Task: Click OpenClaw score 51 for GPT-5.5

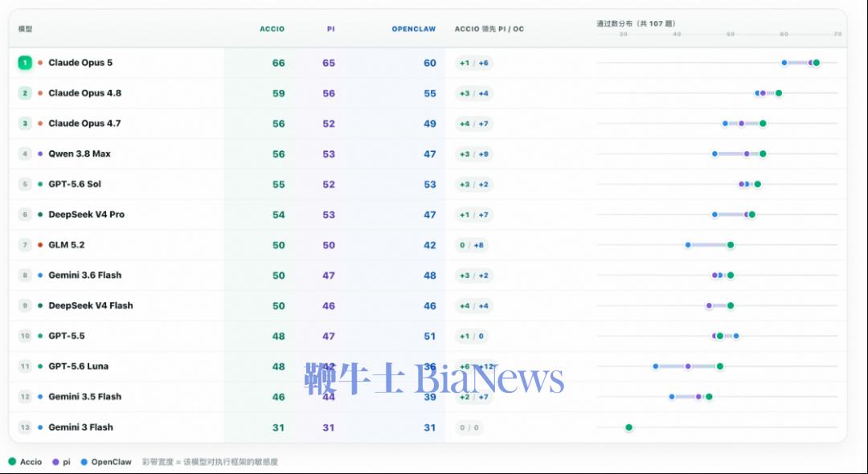Action: pos(430,337)
